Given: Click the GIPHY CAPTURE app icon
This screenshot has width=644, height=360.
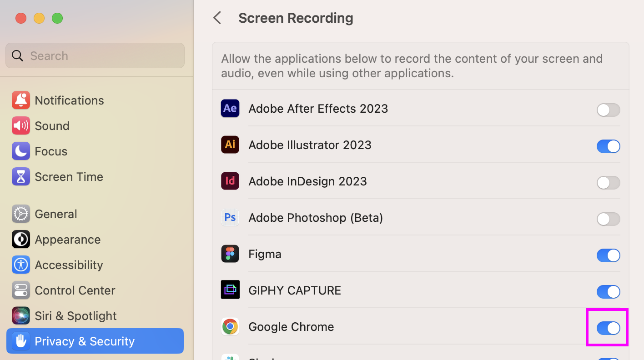Looking at the screenshot, I should coord(230,290).
